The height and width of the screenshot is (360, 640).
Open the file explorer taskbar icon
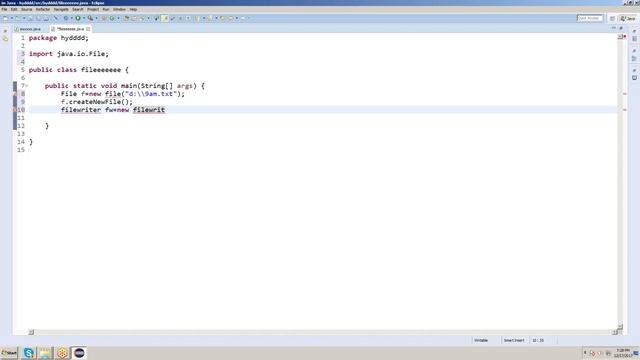46,353
